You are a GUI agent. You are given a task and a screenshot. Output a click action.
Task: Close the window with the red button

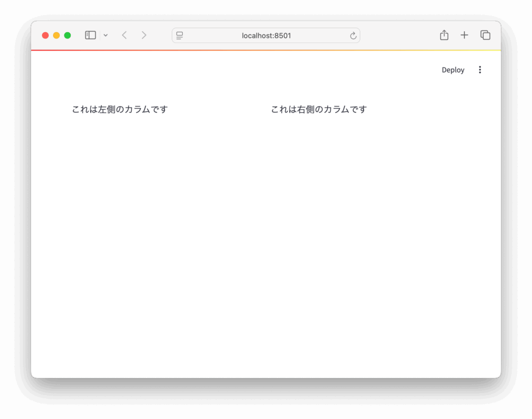click(x=45, y=35)
